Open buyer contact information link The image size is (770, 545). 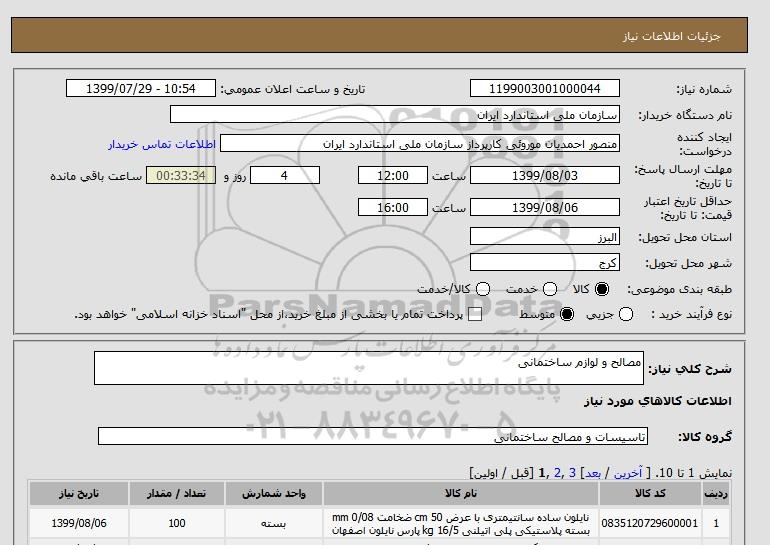coord(162,144)
